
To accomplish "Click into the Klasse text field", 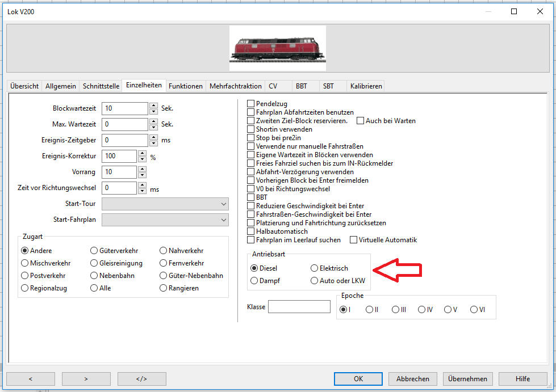I will click(299, 307).
